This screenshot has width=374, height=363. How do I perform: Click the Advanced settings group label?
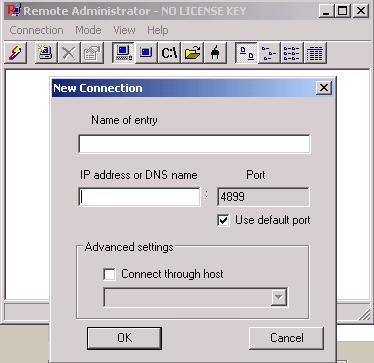129,247
